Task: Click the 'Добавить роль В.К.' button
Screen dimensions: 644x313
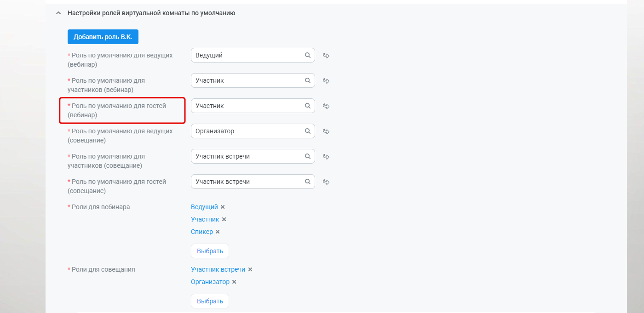Action: [x=103, y=37]
